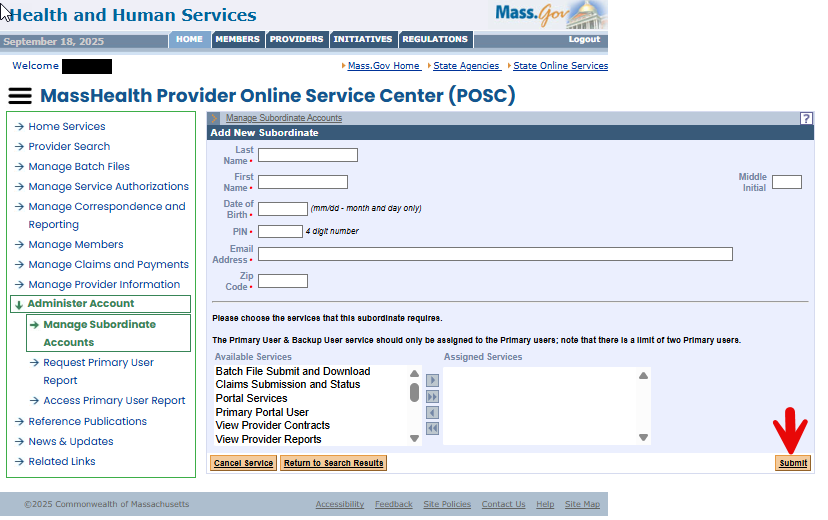Screen dimensions: 828x520
Task: Click the help question mark icon
Action: (805, 118)
